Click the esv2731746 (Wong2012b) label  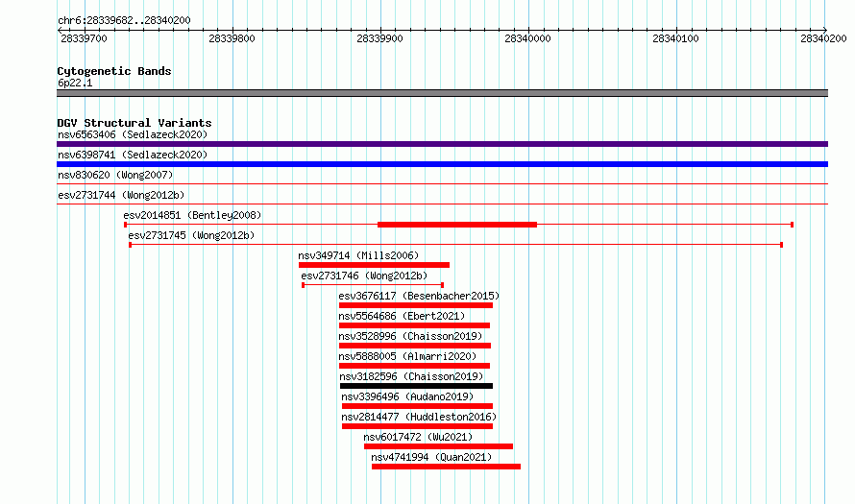364,276
